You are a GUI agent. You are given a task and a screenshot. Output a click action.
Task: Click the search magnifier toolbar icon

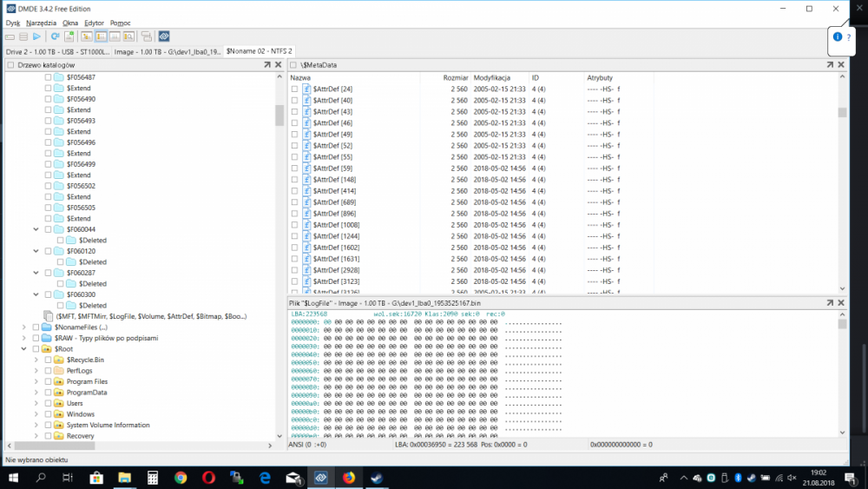(x=128, y=36)
